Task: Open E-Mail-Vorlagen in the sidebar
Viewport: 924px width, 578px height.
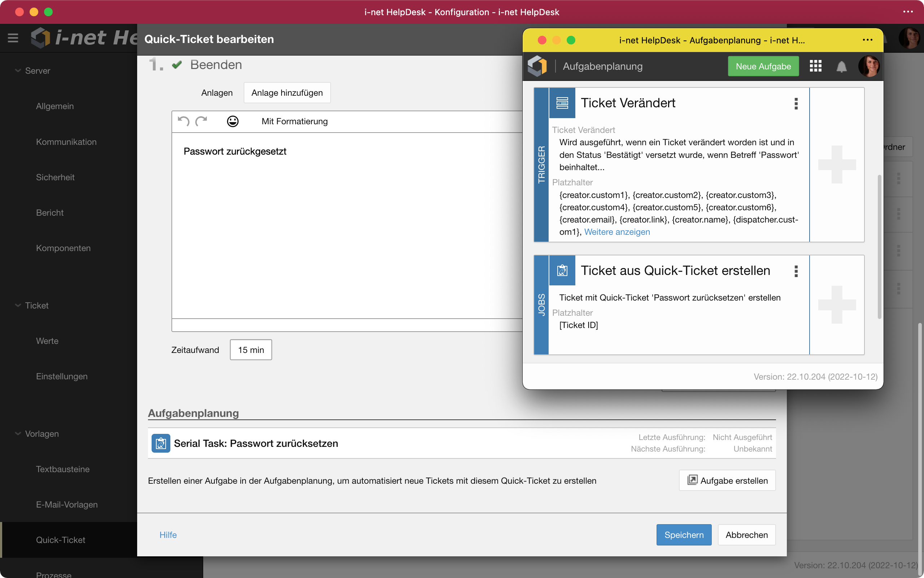Action: pyautogui.click(x=66, y=505)
